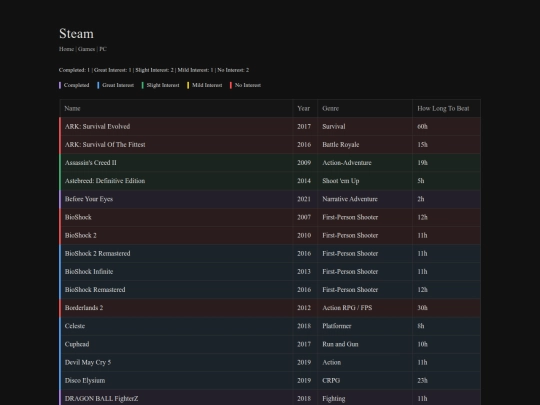Click the 2021 year cell

pyautogui.click(x=304, y=199)
